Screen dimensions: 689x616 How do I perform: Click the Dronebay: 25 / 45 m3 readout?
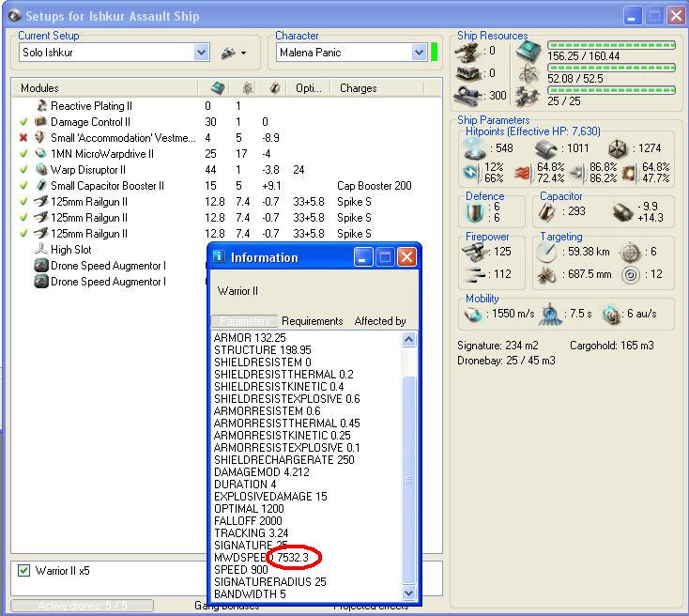[506, 361]
